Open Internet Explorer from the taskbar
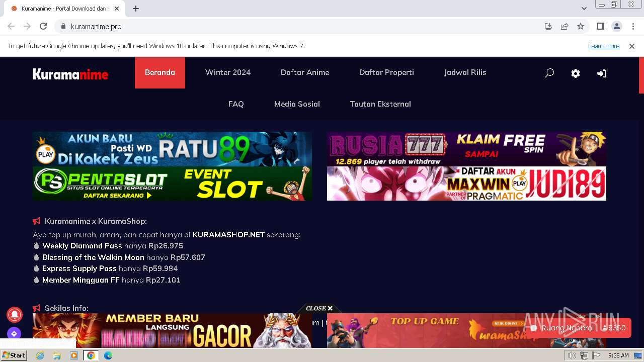This screenshot has width=644, height=362. [40, 355]
